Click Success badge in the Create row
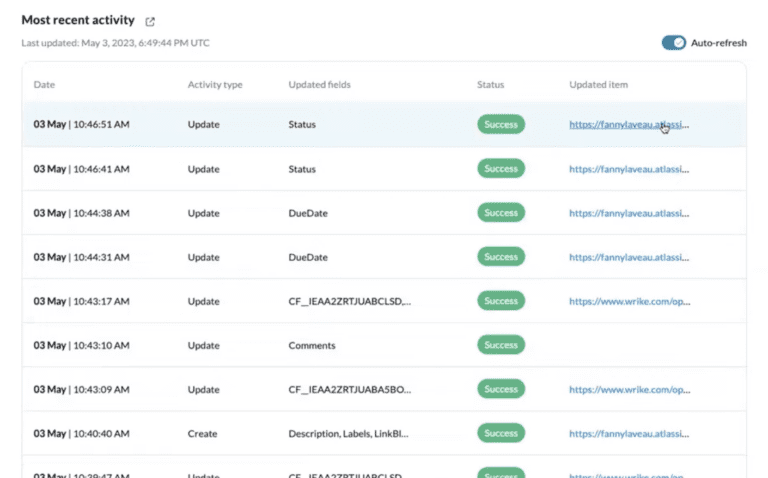The height and width of the screenshot is (478, 768). pyautogui.click(x=501, y=433)
